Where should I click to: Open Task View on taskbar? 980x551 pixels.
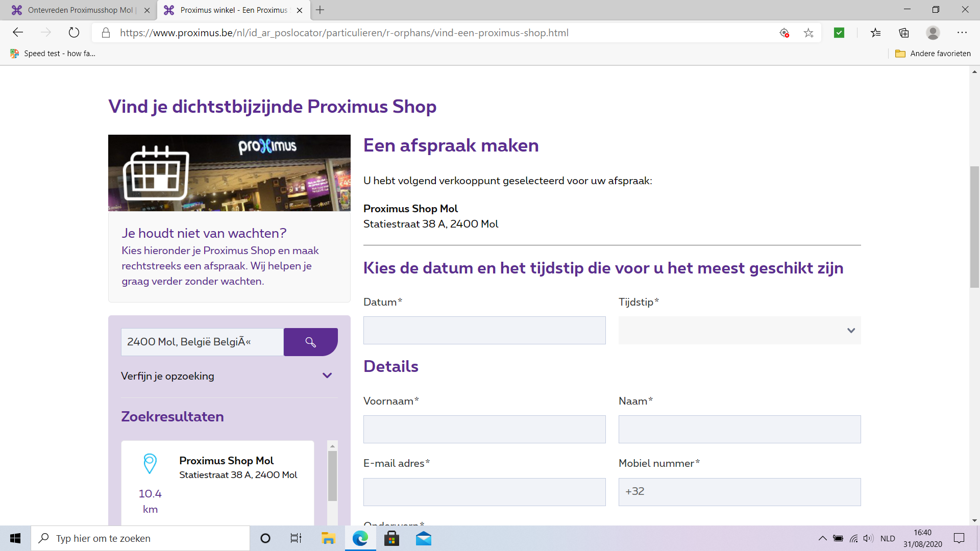[296, 538]
